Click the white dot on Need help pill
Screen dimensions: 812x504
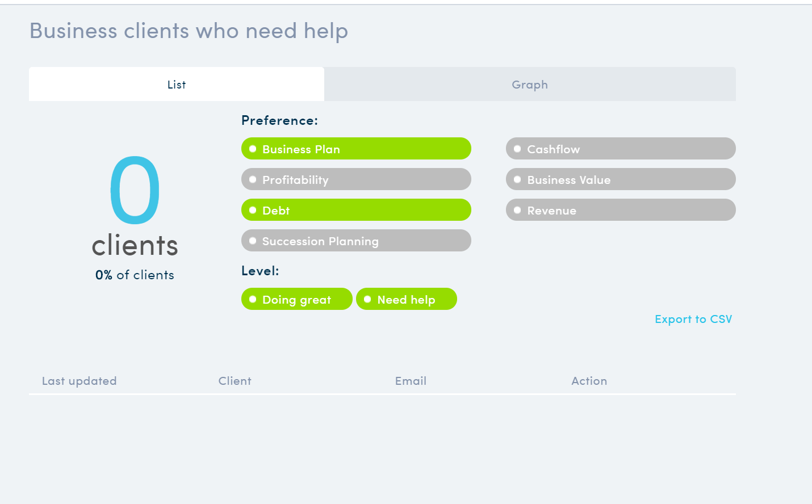pyautogui.click(x=367, y=299)
